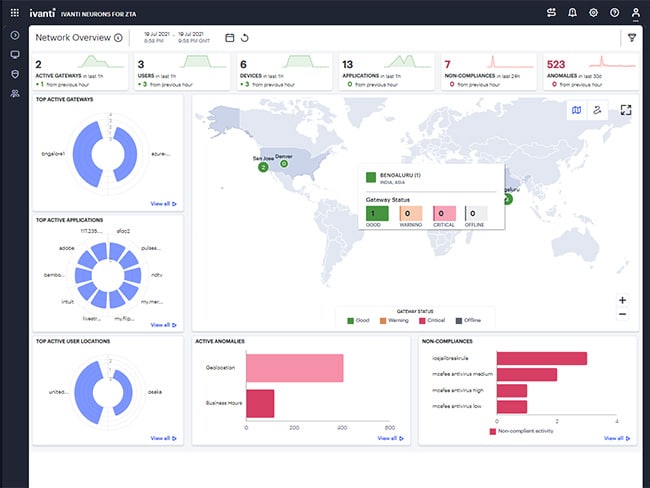The height and width of the screenshot is (488, 650).
Task: View all top active gateways
Action: (163, 204)
